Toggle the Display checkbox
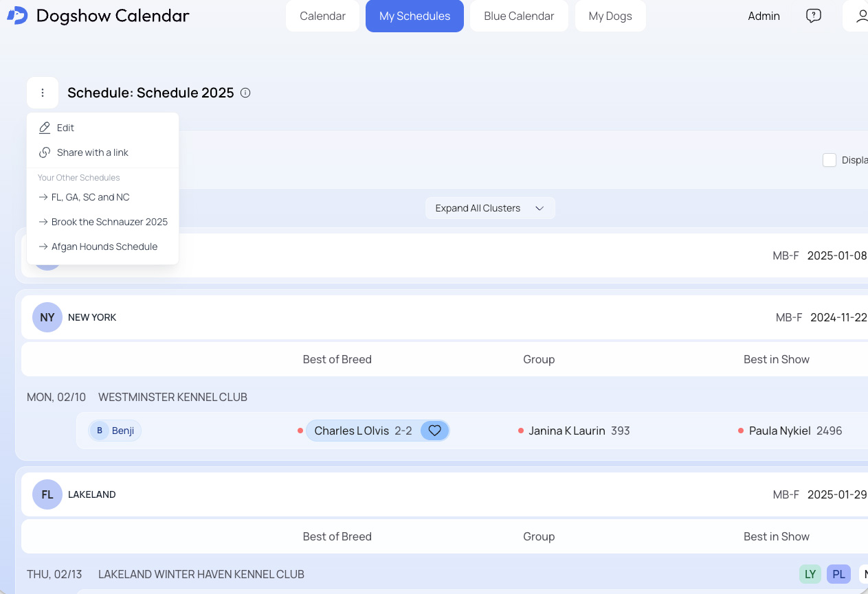 point(830,160)
